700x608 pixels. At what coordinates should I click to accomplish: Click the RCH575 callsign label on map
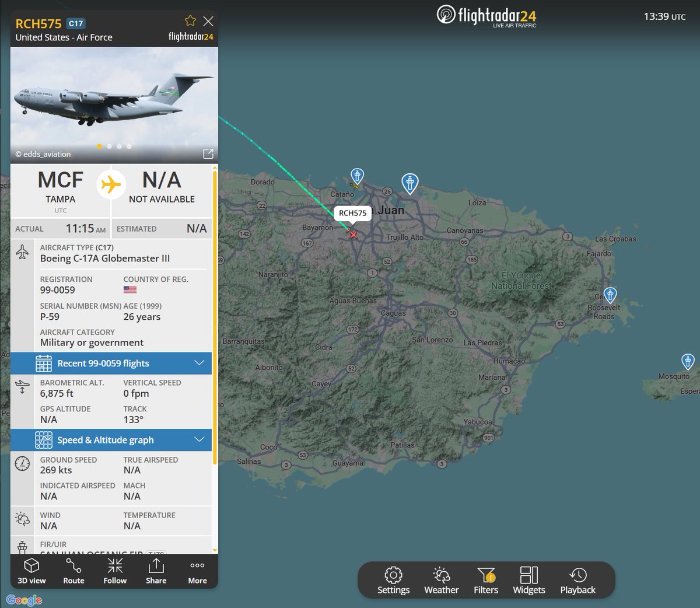tap(353, 213)
